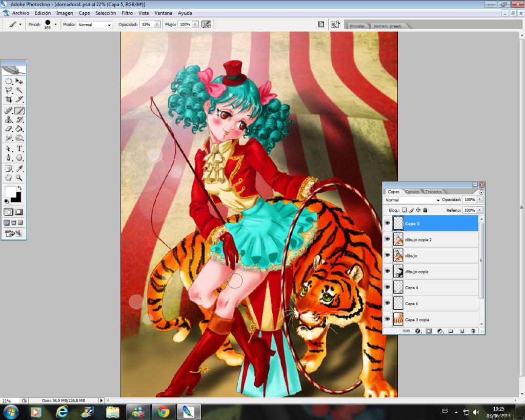Select the Slice tool
Screen dimensions: 525x420
tap(19, 99)
